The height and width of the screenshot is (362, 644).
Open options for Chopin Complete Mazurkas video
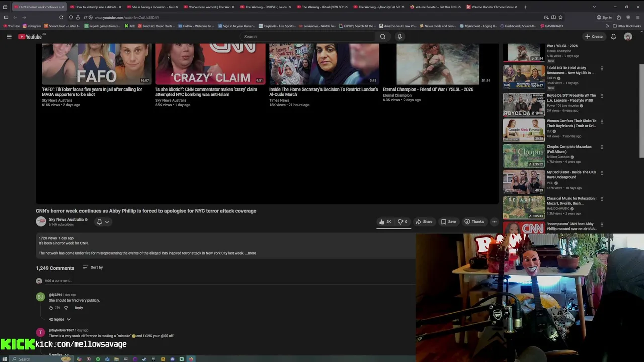pyautogui.click(x=602, y=147)
